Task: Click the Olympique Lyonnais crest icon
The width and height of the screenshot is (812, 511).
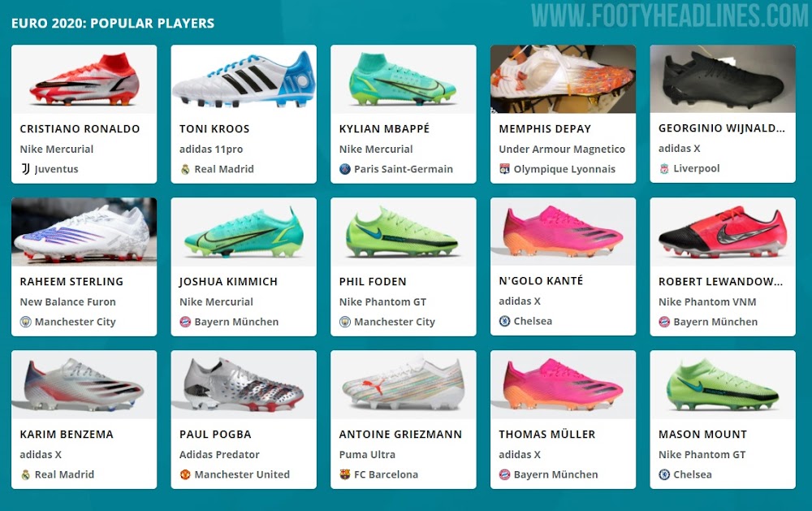Action: 504,169
